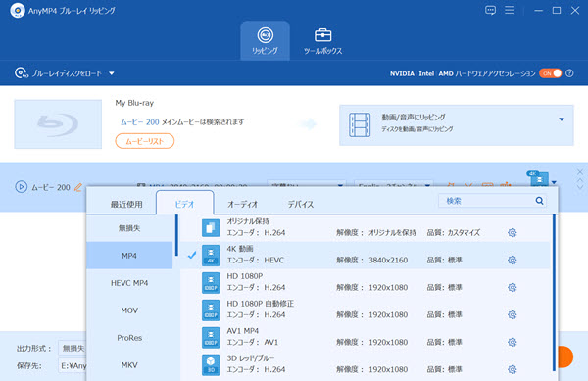Click the 4K output format icon
The image size is (588, 381).
click(538, 179)
